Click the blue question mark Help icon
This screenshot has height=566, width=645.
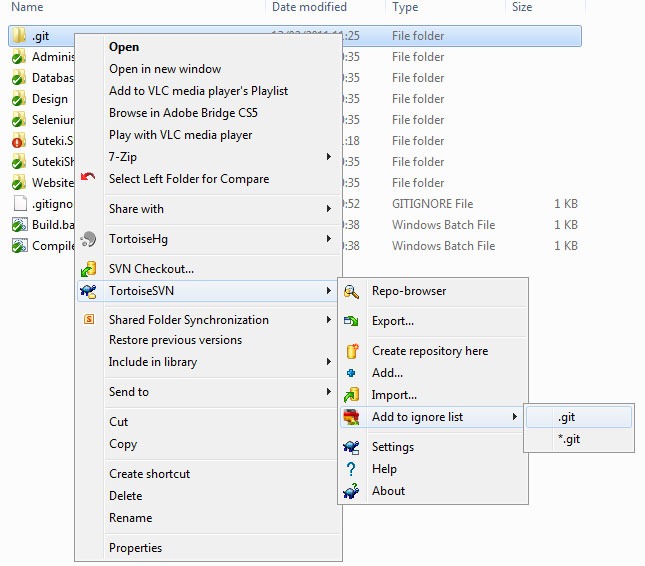coord(351,469)
